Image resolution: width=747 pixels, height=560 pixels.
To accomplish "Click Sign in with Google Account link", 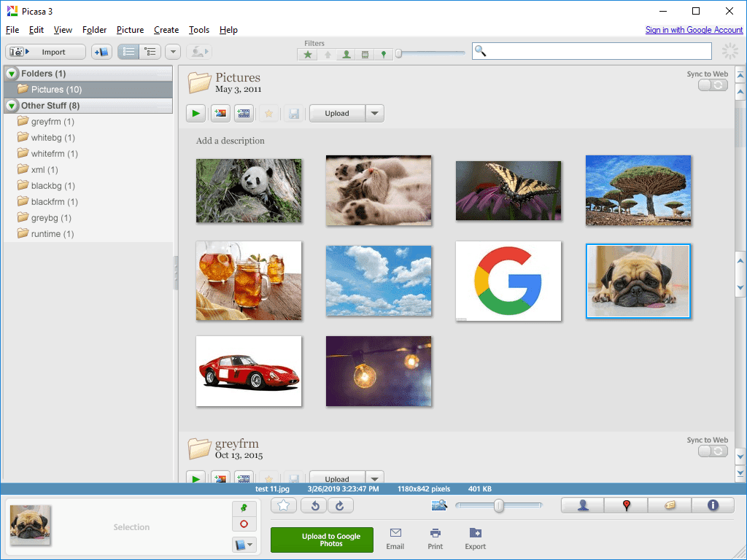I will pos(694,30).
